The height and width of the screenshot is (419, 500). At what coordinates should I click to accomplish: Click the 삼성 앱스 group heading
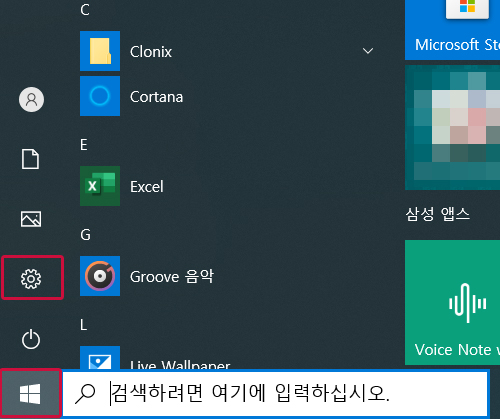click(437, 214)
